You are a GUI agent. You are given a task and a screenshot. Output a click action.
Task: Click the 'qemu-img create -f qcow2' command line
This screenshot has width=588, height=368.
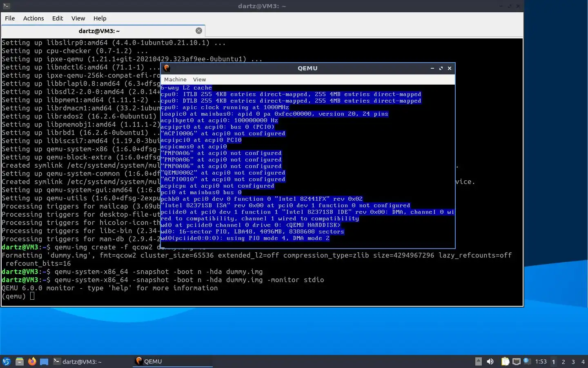coord(104,247)
